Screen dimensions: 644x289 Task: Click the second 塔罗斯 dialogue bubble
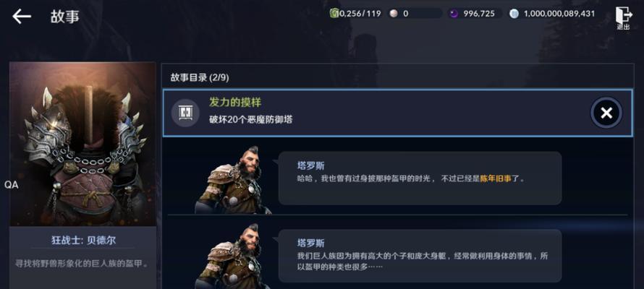(x=420, y=256)
